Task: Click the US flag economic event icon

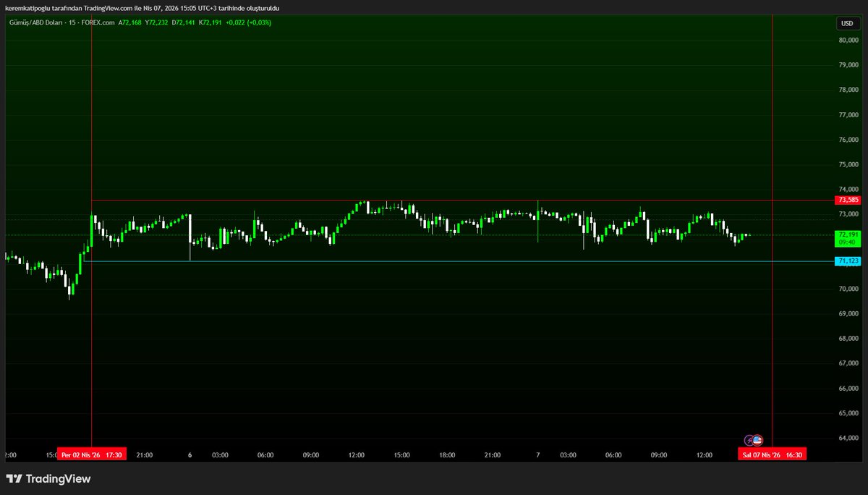Action: coord(757,439)
